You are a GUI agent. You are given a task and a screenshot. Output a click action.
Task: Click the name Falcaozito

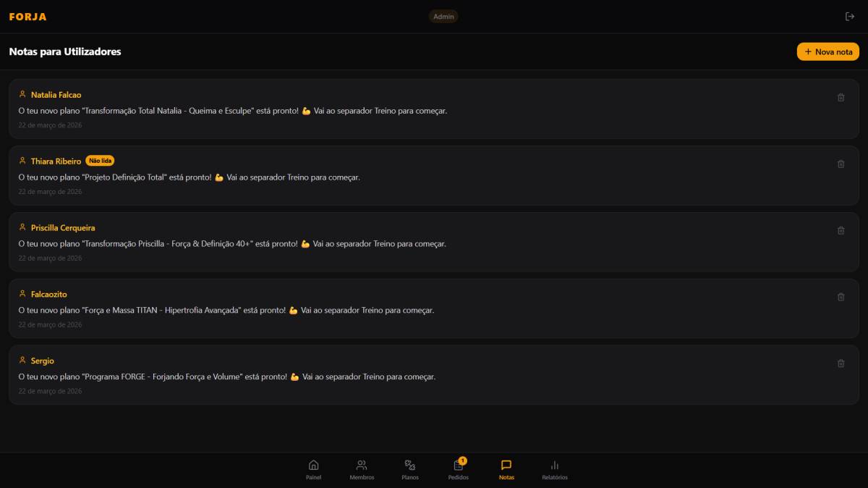(49, 295)
